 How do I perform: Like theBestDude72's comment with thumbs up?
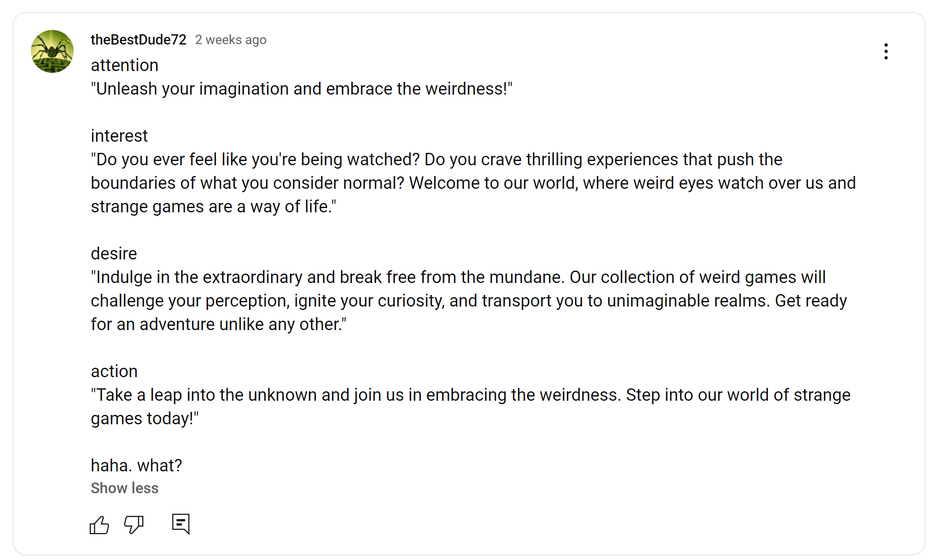(x=99, y=524)
